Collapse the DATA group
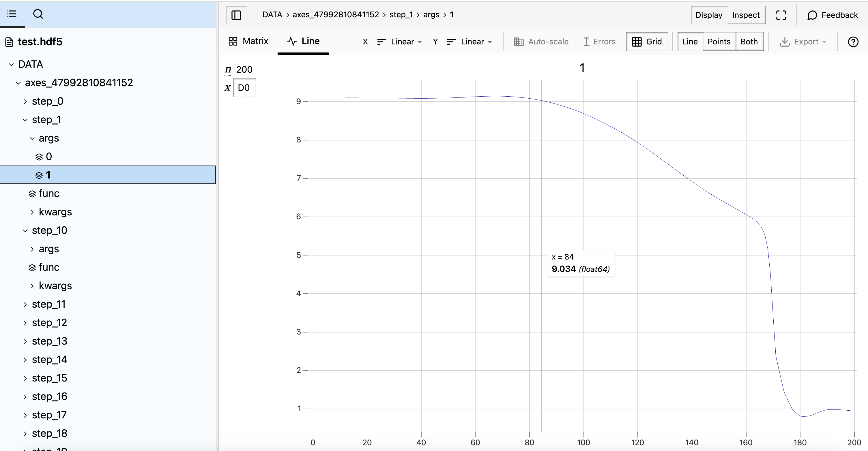The image size is (868, 451). point(30,64)
